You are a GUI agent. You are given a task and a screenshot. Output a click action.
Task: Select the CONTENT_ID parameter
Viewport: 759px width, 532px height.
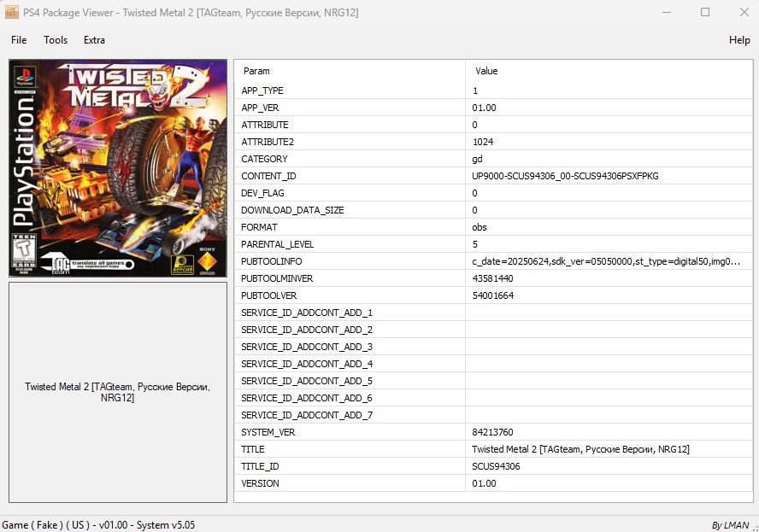pyautogui.click(x=268, y=176)
